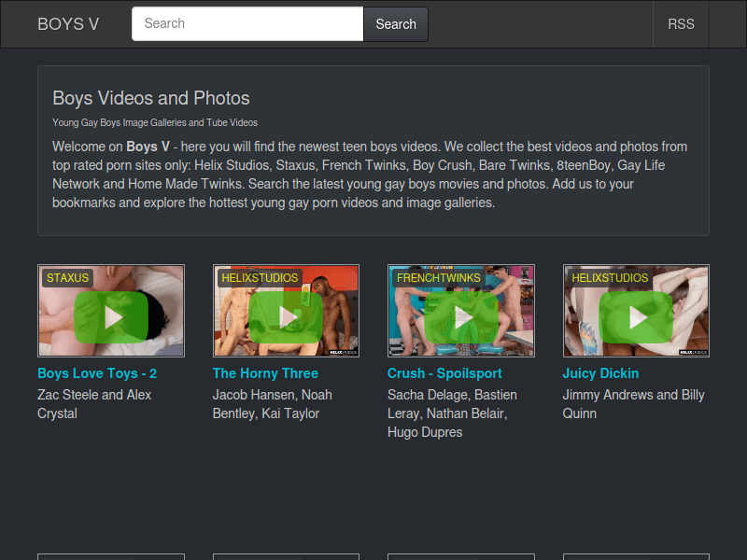Click the Jimmy Andrews and Billy Quinn text

633,404
